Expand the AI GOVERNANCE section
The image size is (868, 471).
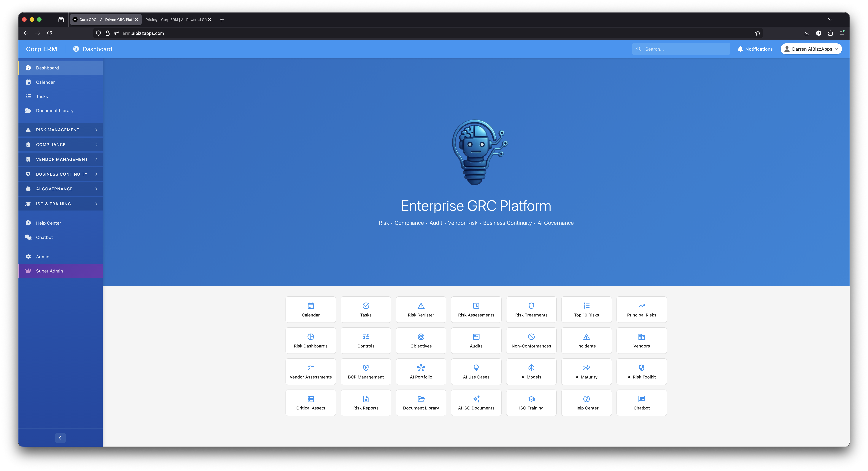(x=60, y=189)
